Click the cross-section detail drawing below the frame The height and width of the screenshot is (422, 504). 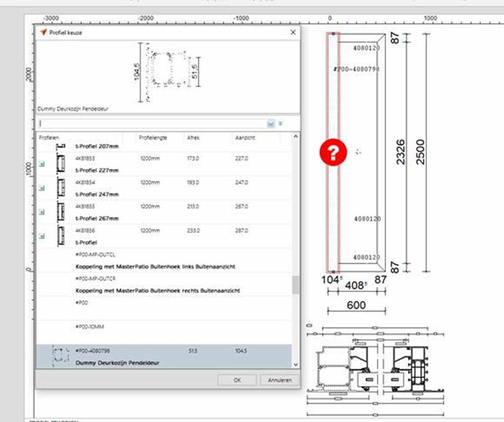pos(375,370)
